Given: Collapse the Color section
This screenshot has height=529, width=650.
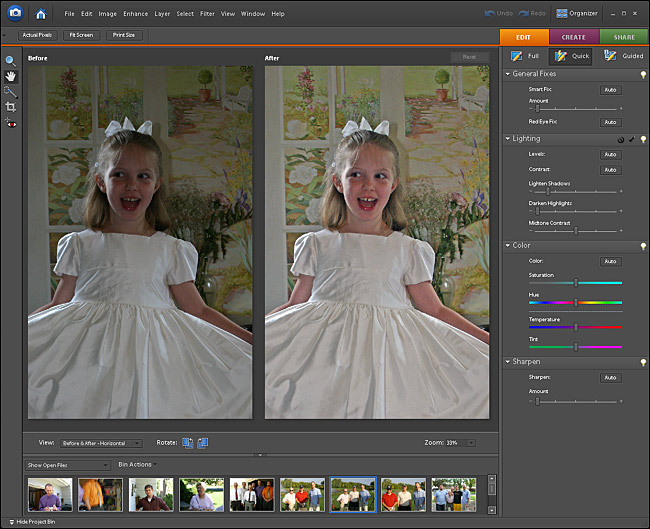Looking at the screenshot, I should pos(508,245).
